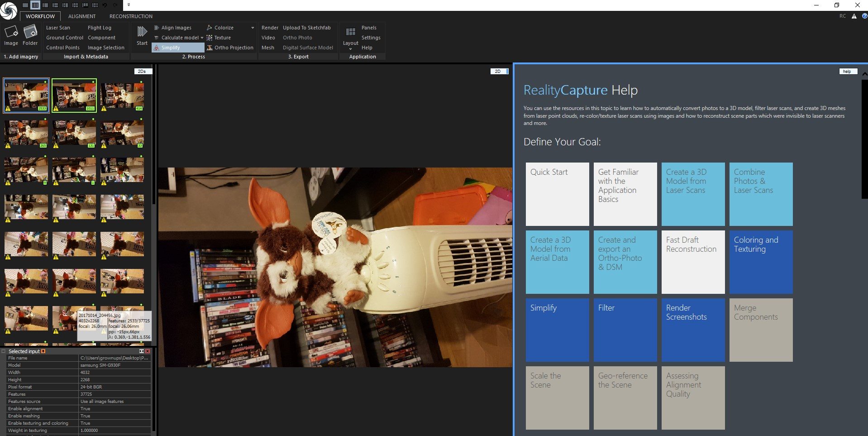Select the Colorize tool icon
Viewport: 868px width, 436px height.
point(210,28)
